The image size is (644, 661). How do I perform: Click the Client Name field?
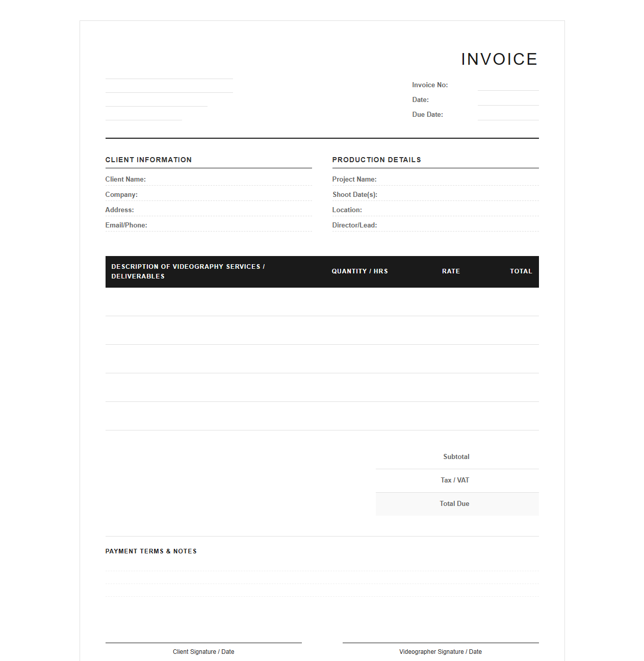tap(209, 179)
